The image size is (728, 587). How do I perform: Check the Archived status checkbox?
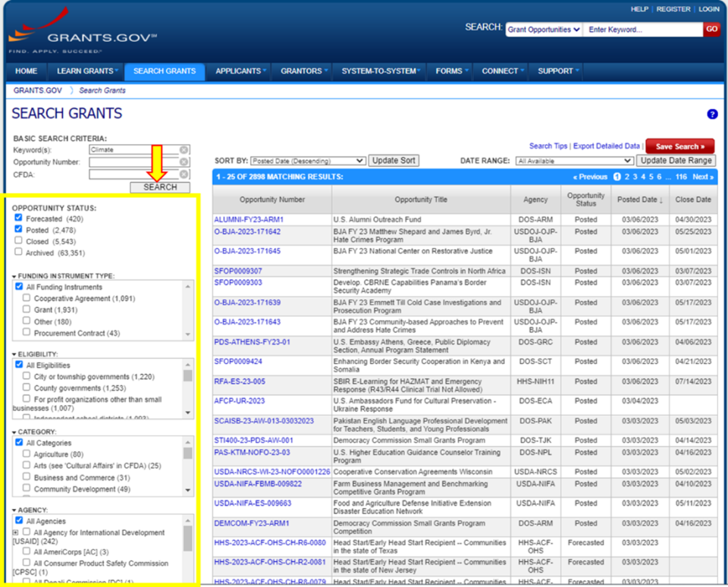pyautogui.click(x=18, y=252)
